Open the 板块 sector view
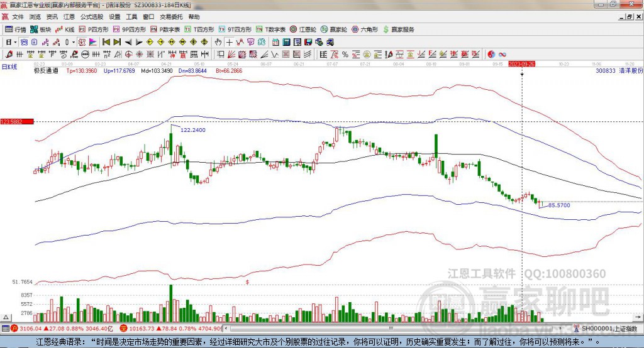The height and width of the screenshot is (348, 644). click(x=41, y=30)
